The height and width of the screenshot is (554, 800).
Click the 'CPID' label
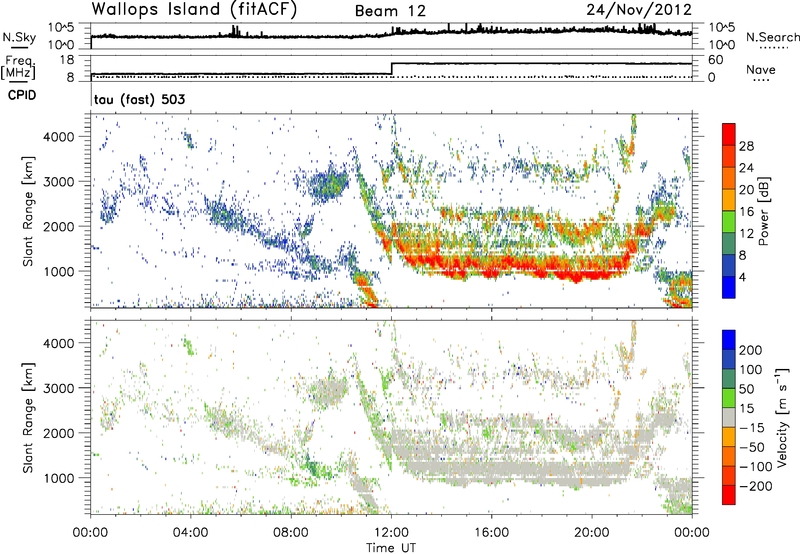pos(22,95)
